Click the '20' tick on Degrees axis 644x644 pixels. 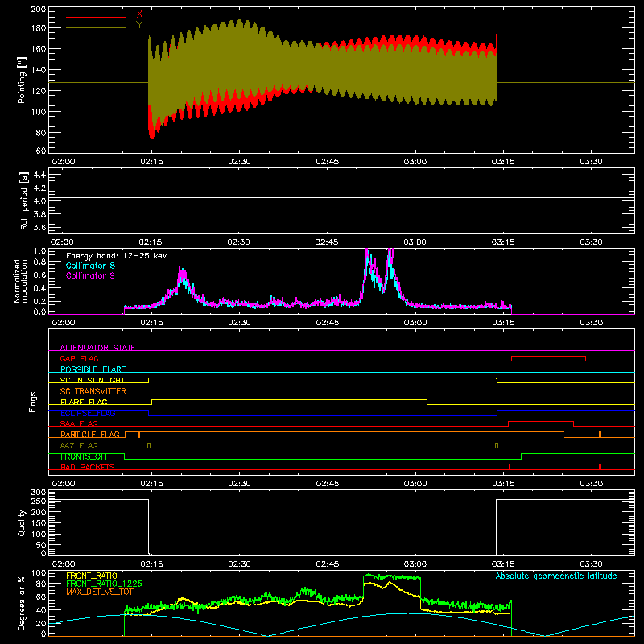pos(41,623)
